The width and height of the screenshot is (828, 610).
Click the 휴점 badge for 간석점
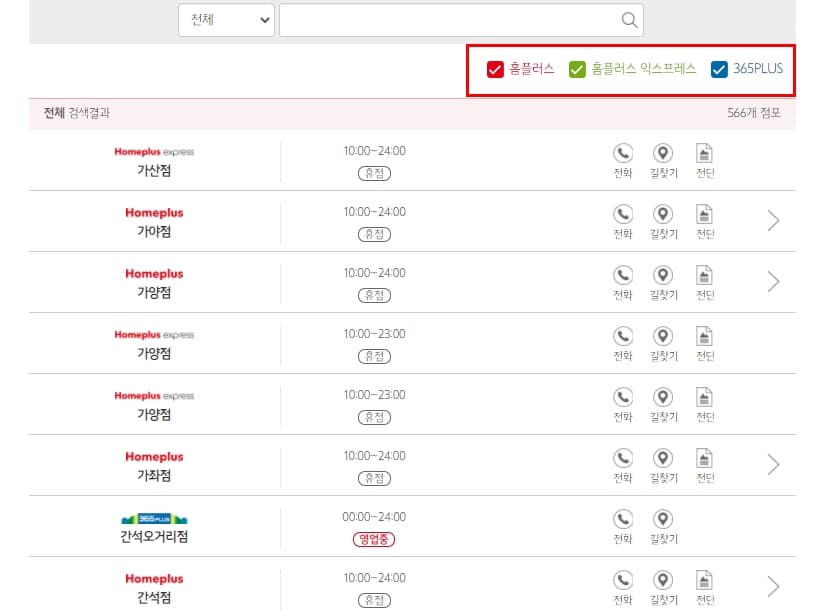click(374, 600)
